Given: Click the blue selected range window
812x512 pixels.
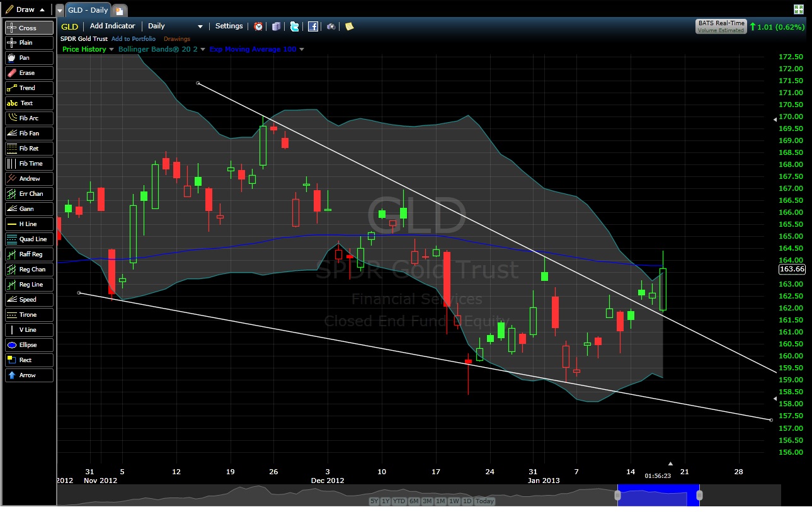Looking at the screenshot, I should point(659,495).
